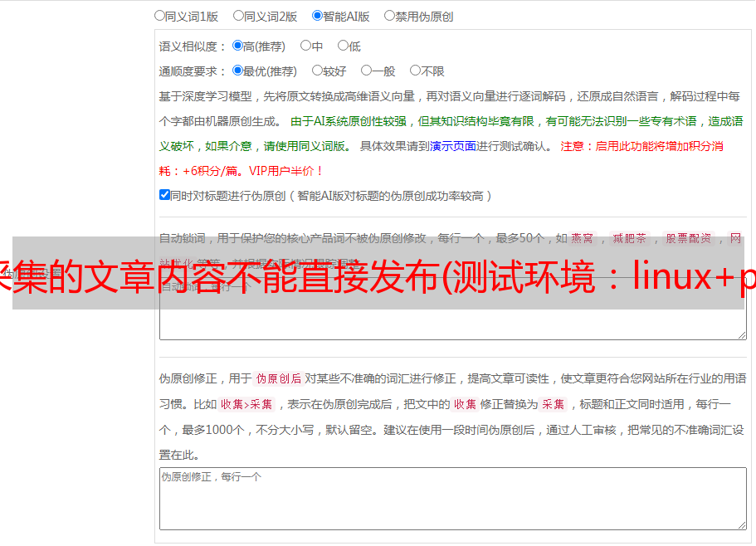The image size is (756, 546).
Task: Select the 同义词1版 radio option
Action: pos(159,16)
